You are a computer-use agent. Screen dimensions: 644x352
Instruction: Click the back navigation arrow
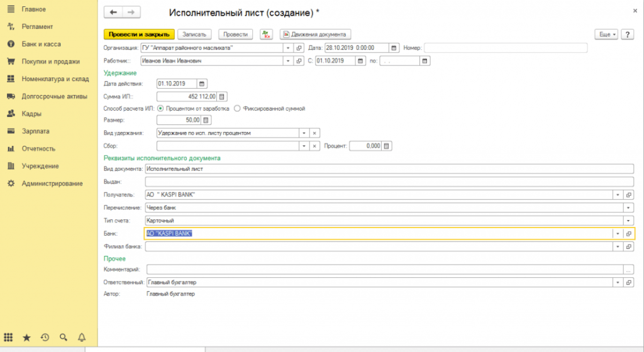(113, 13)
